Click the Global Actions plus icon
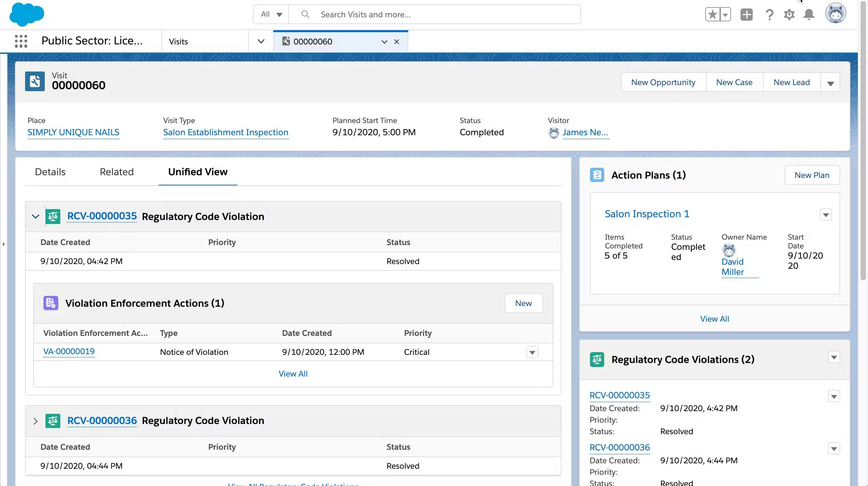Screen dimensions: 868x486 [746, 15]
